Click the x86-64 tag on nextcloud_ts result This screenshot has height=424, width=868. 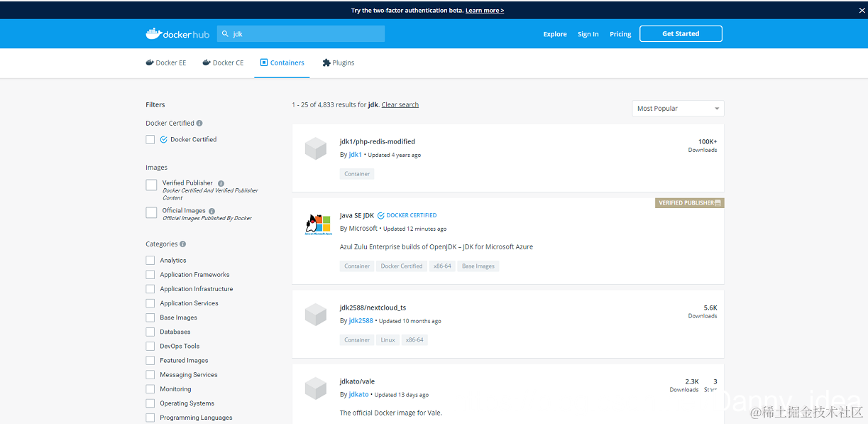coord(414,340)
